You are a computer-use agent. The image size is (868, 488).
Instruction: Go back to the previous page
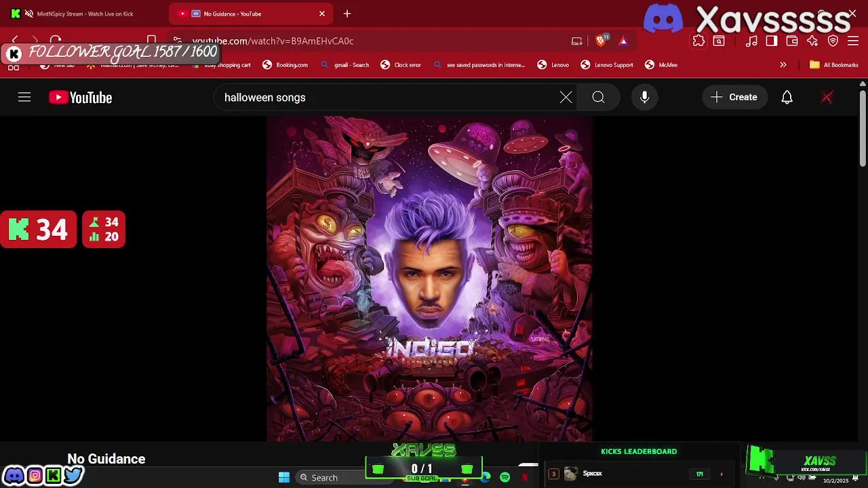(x=15, y=41)
